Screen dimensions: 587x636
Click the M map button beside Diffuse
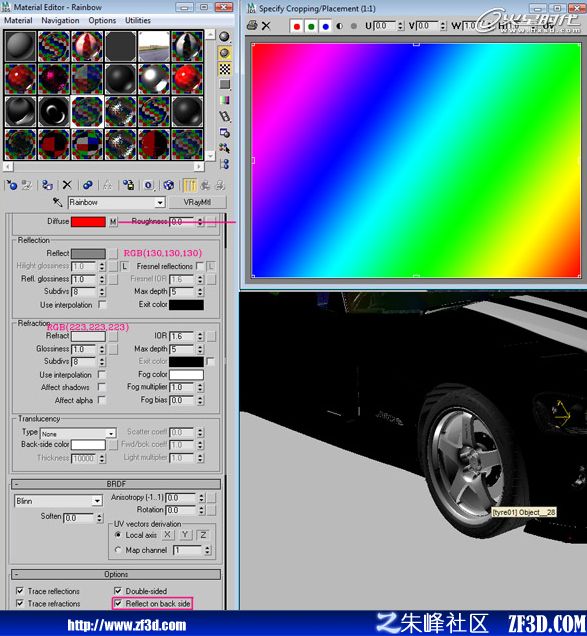pos(113,221)
